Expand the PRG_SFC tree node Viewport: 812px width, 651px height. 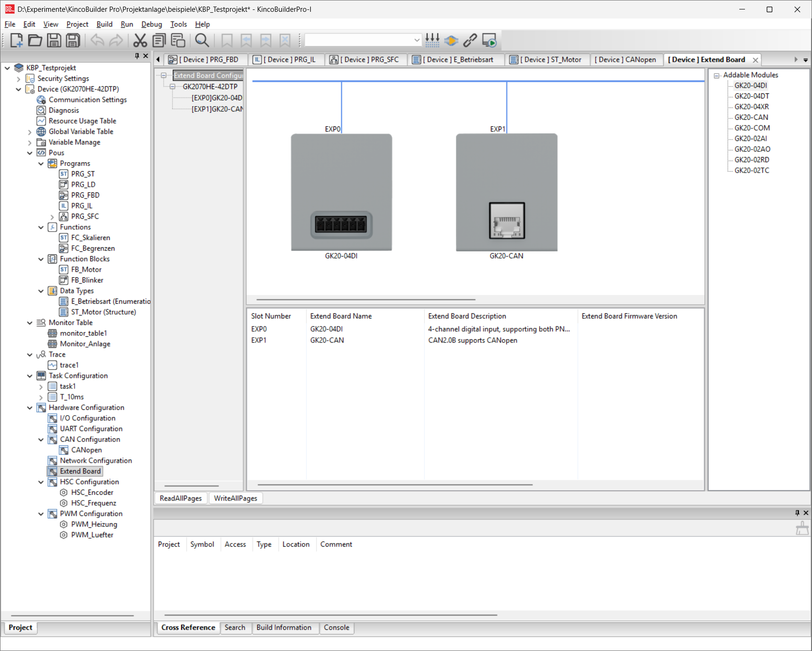[x=52, y=217]
